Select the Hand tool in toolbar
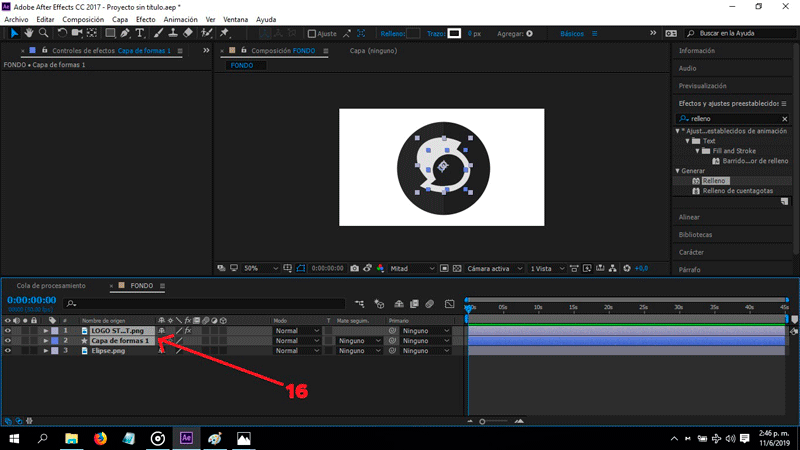The image size is (800, 450). point(29,33)
